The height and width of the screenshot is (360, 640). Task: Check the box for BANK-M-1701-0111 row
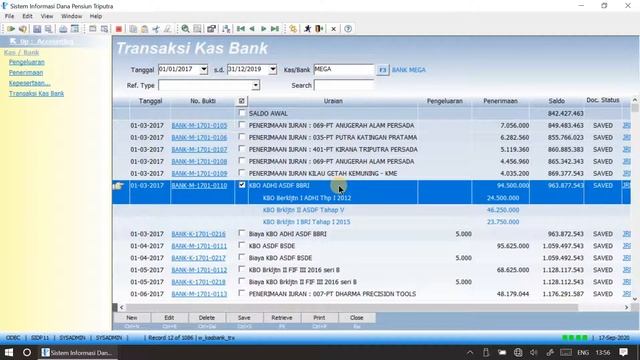pyautogui.click(x=242, y=245)
